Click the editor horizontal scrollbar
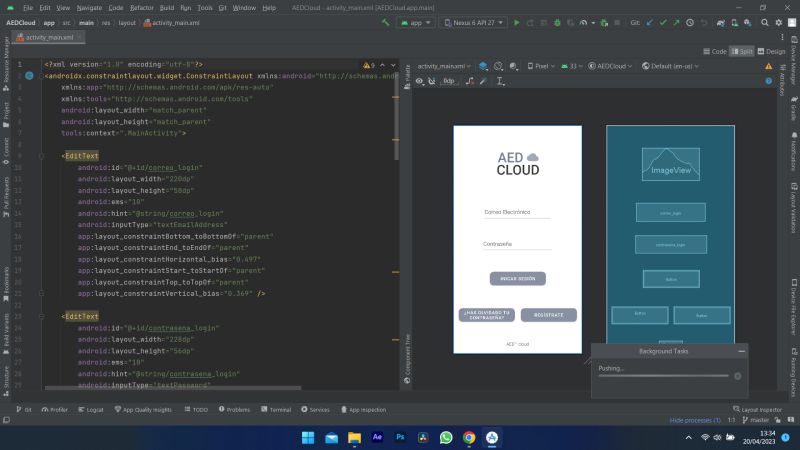 click(173, 388)
